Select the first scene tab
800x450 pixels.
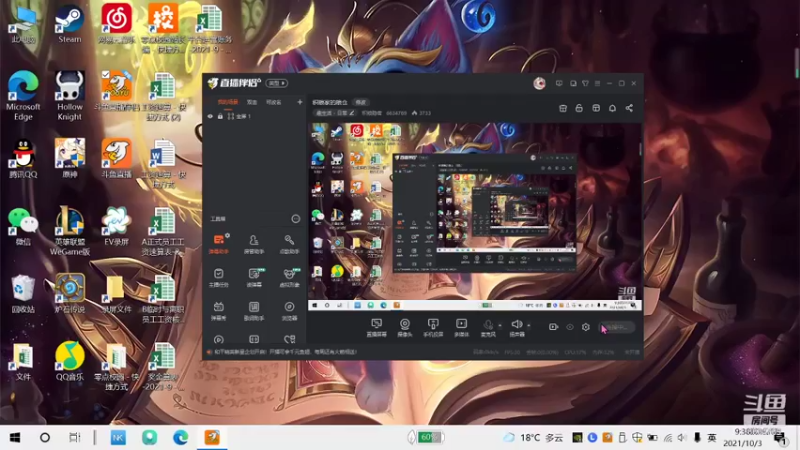(228, 102)
